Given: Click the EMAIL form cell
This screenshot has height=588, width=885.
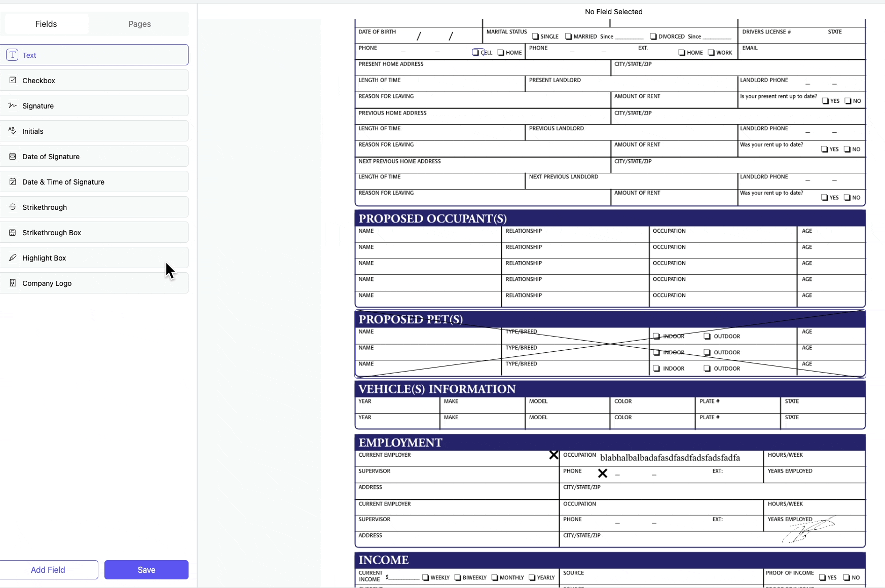Looking at the screenshot, I should (802, 52).
